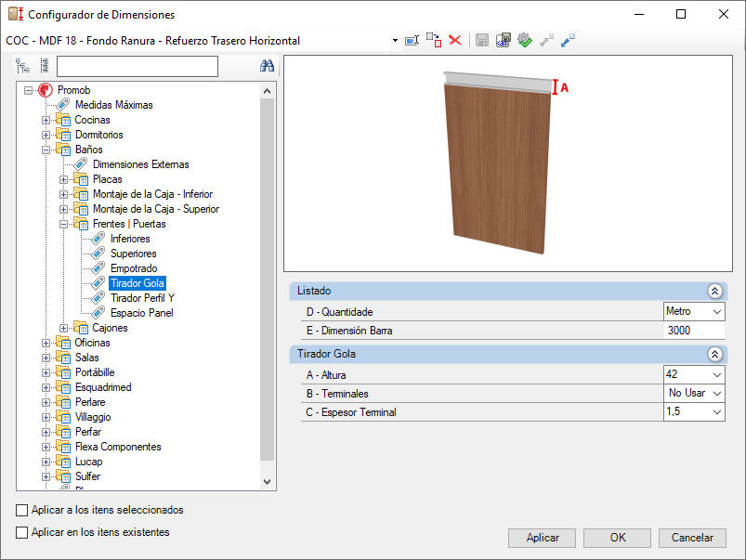Expand Montaje de la Caja - Inferior
This screenshot has width=746, height=560.
coord(64,194)
